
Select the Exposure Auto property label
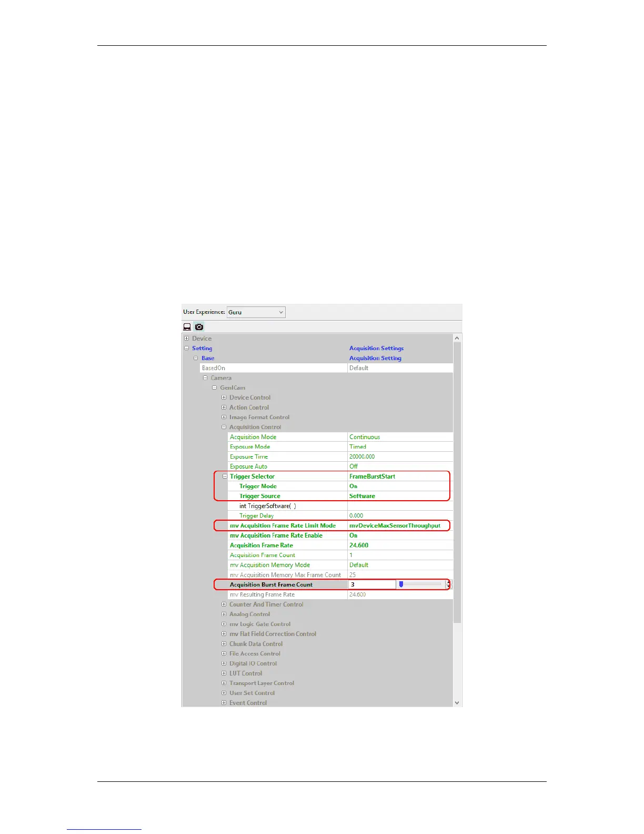(x=248, y=466)
